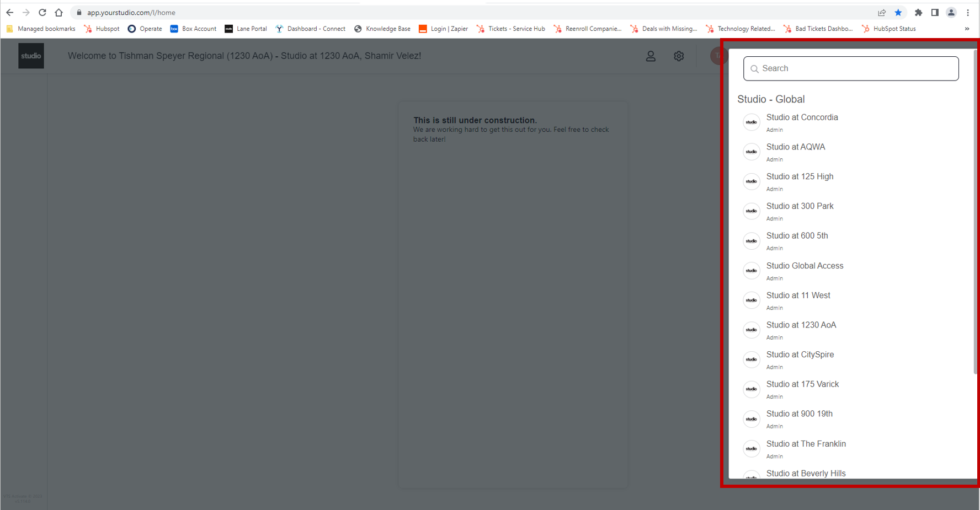980x510 pixels.
Task: Click the share page icon in the address bar
Action: (882, 12)
